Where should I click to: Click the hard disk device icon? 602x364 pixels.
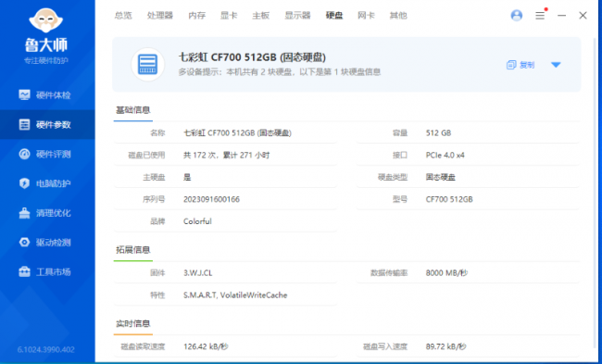tap(148, 64)
